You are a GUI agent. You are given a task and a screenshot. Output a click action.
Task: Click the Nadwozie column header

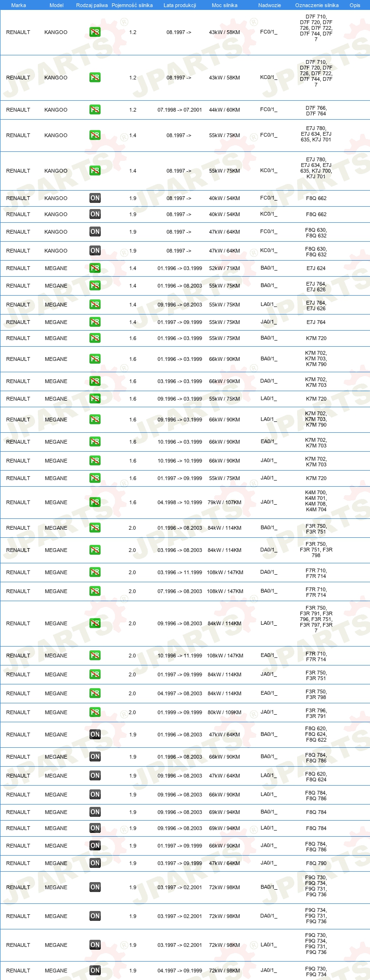269,5
